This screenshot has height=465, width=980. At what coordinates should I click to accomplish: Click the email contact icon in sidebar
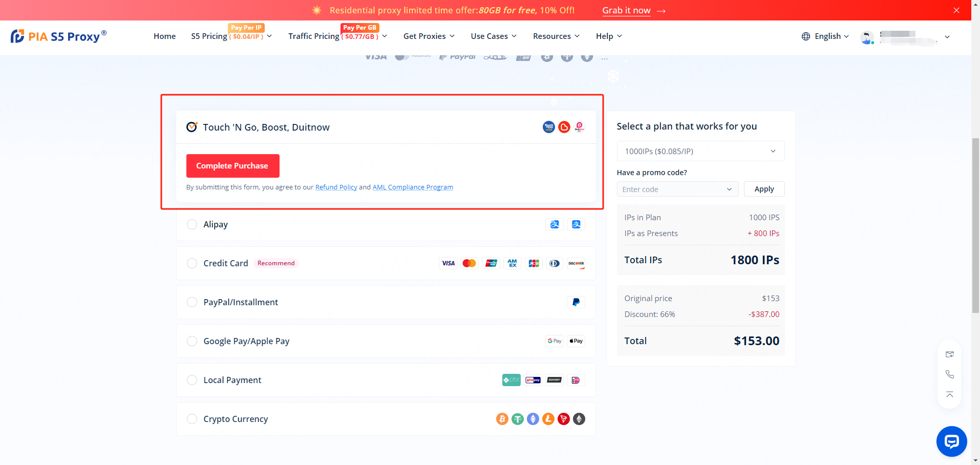[949, 354]
